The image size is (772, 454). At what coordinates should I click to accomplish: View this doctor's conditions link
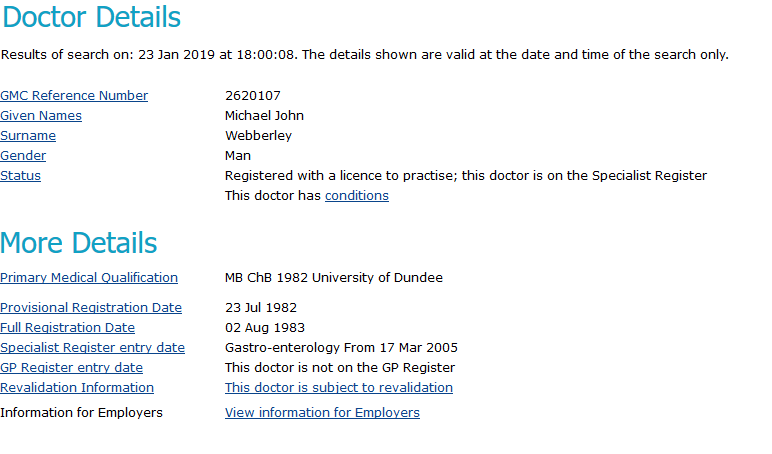tap(357, 195)
